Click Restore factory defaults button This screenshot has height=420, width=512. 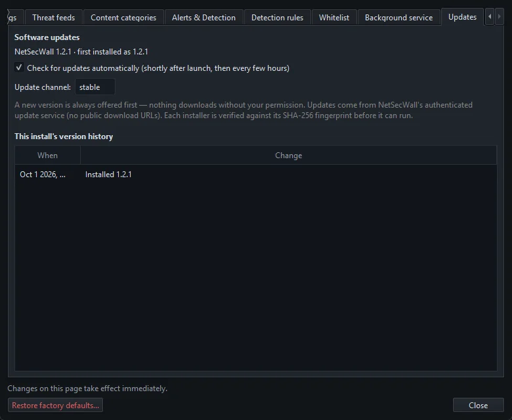[56, 406]
